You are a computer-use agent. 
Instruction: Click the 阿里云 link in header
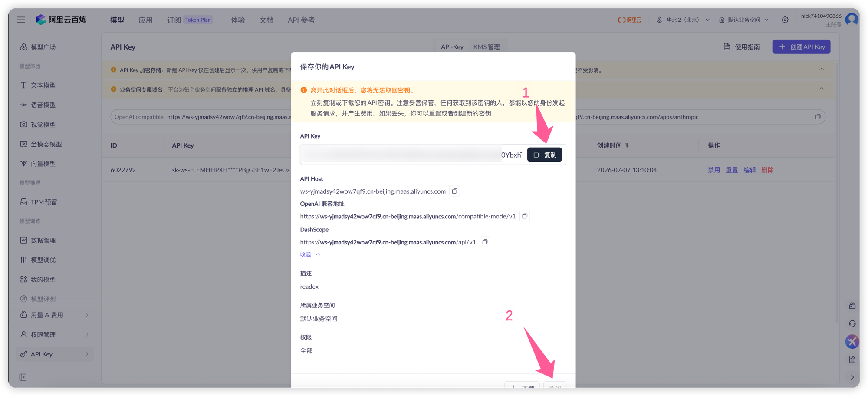pyautogui.click(x=629, y=20)
